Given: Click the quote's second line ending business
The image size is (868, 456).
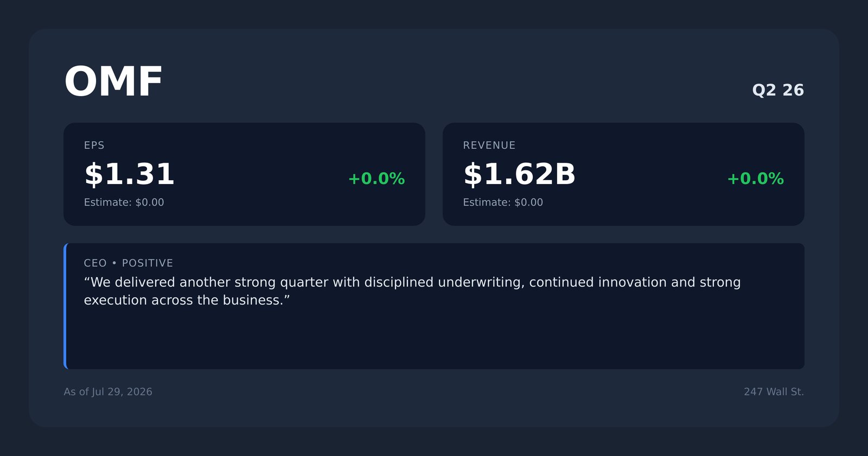Looking at the screenshot, I should click(187, 300).
